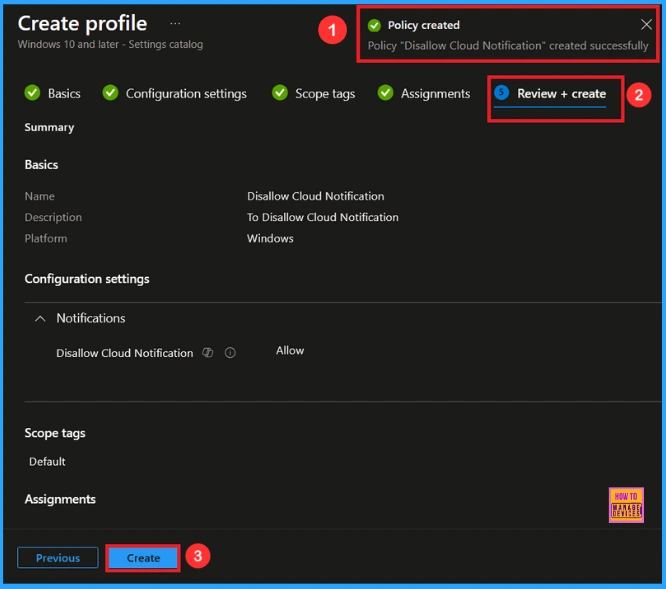Click the green check beside Assignments step

point(385,93)
